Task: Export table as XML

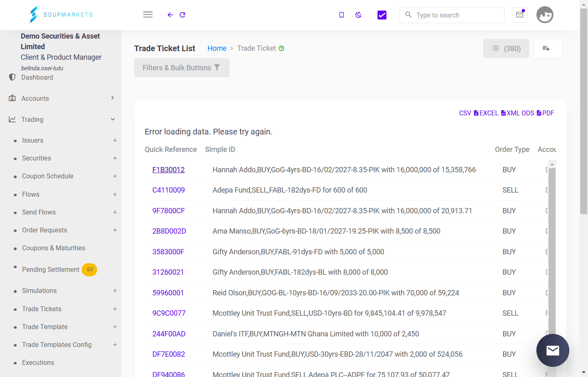Action: 510,113
